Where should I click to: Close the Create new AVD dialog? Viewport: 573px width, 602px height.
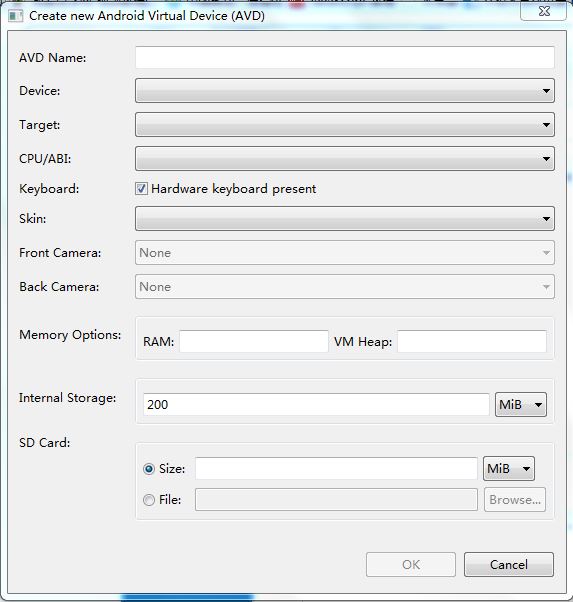[543, 12]
